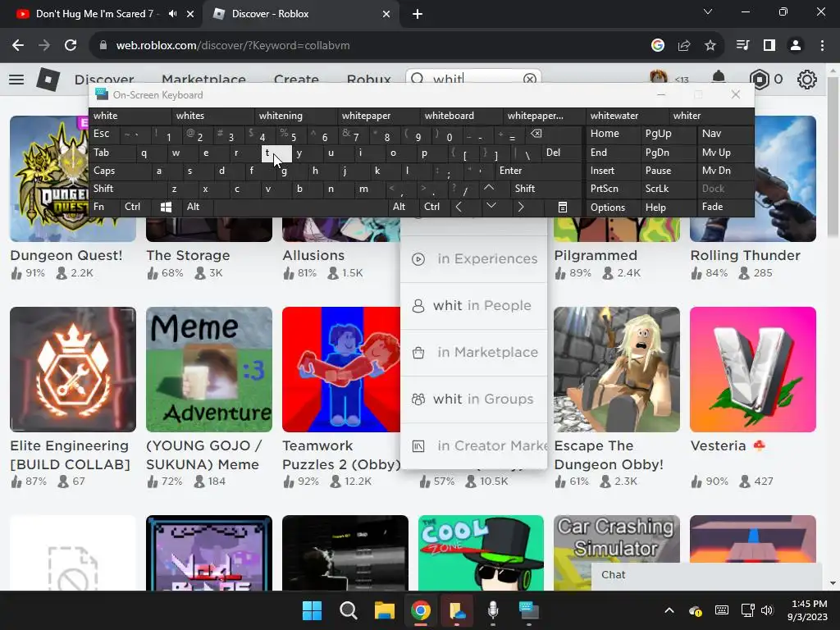This screenshot has width=840, height=630.
Task: Toggle Fade on the on-screen keyboard
Action: [725, 207]
